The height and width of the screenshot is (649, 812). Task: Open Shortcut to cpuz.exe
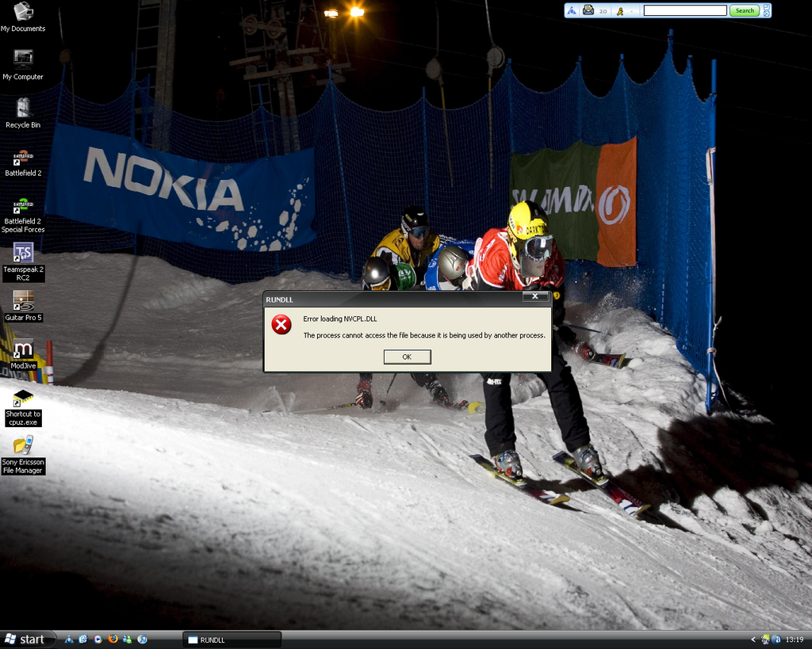pos(23,397)
